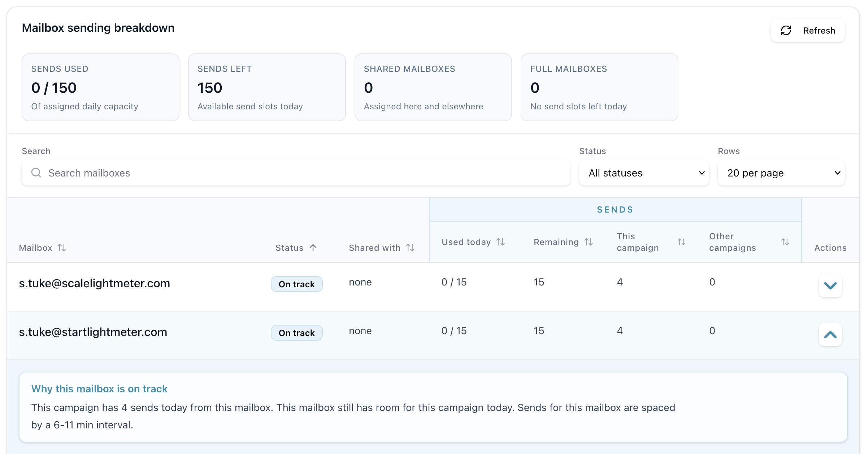The width and height of the screenshot is (868, 454).
Task: Select mailbox s.tuke@scalelightmeter.com
Action: pyautogui.click(x=95, y=283)
